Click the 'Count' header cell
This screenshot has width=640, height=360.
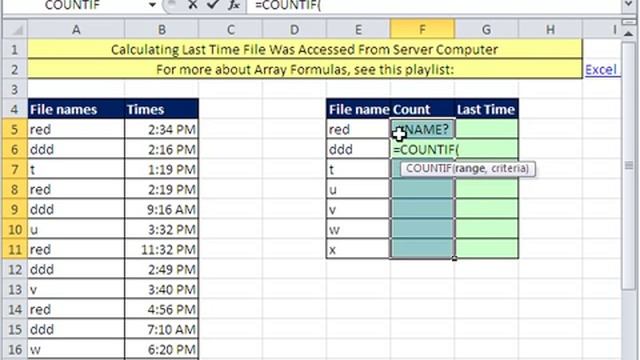tap(422, 109)
